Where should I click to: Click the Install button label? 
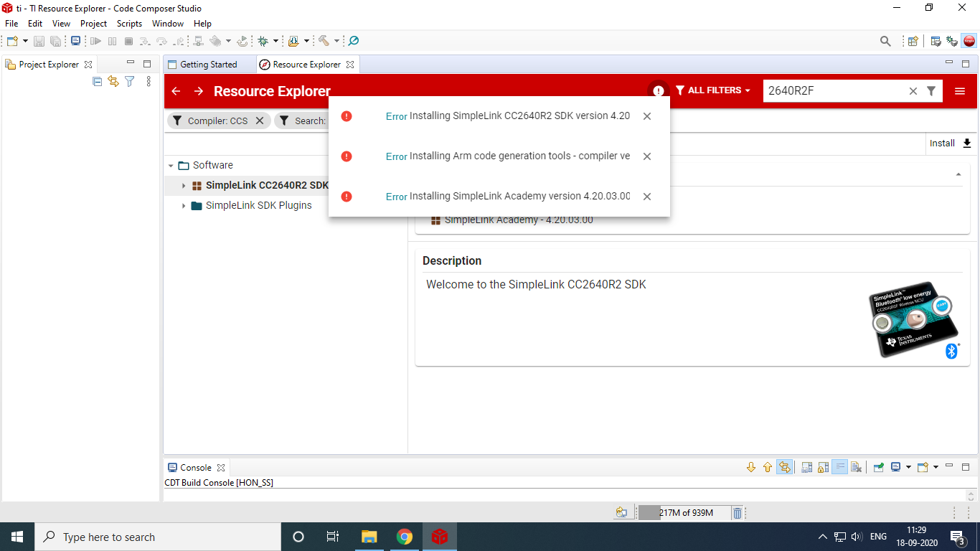tap(942, 143)
